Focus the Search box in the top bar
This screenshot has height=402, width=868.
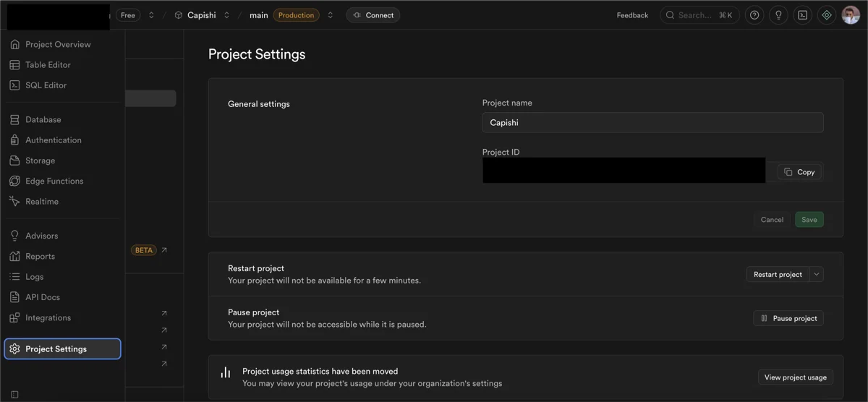coord(699,15)
